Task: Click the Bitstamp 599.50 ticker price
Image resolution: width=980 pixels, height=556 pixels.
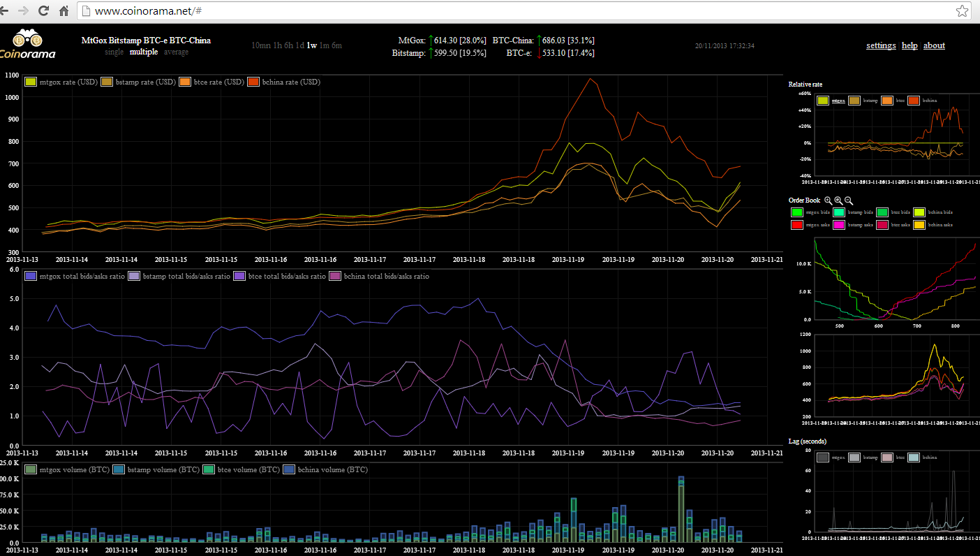Action: [447, 52]
